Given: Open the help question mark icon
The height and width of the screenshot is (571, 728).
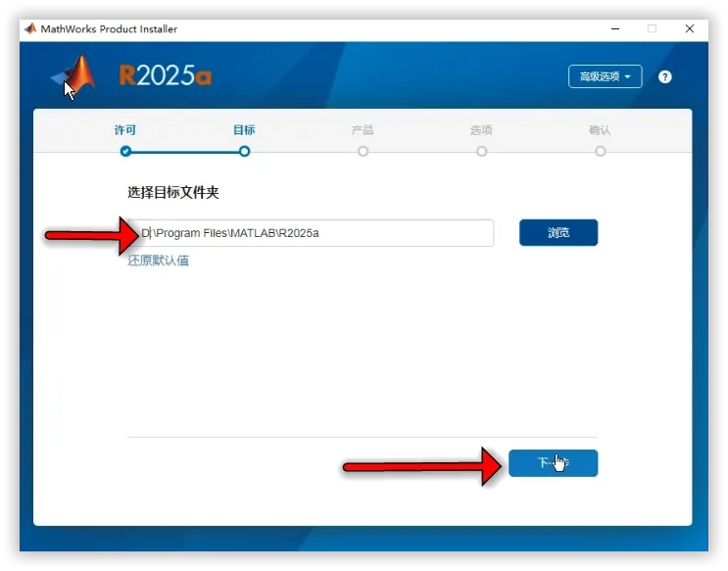Looking at the screenshot, I should [664, 76].
